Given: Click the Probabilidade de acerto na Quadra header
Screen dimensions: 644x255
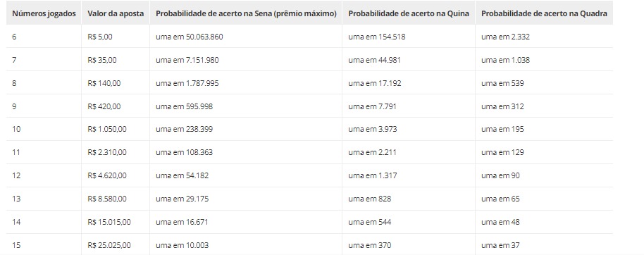Looking at the screenshot, I should (544, 13).
